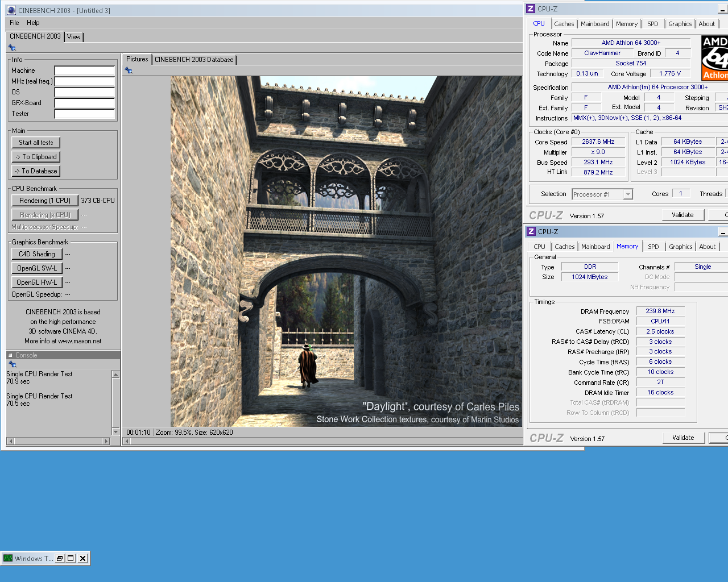
Task: Open the CINEBENCH 2003 Database tab
Action: pos(194,60)
